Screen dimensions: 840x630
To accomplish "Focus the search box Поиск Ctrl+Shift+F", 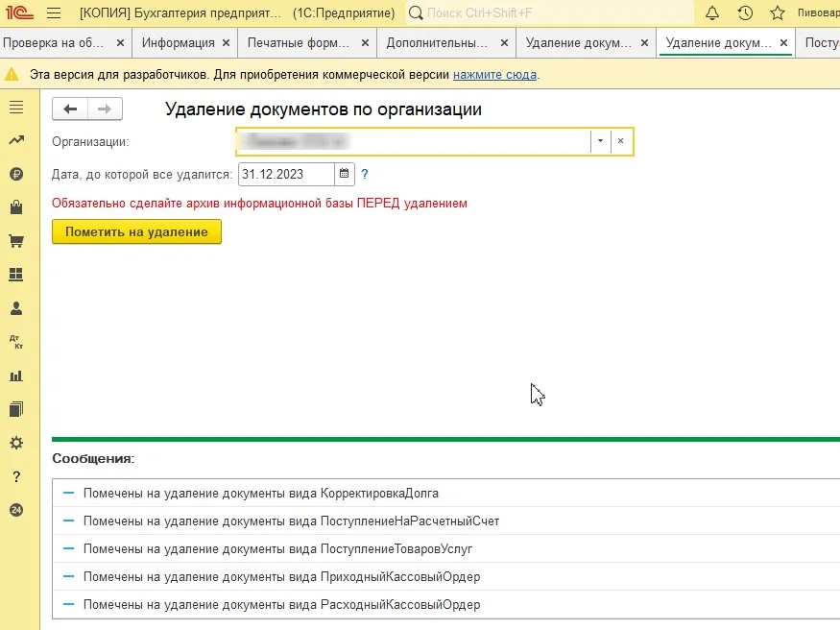I will 550,12.
